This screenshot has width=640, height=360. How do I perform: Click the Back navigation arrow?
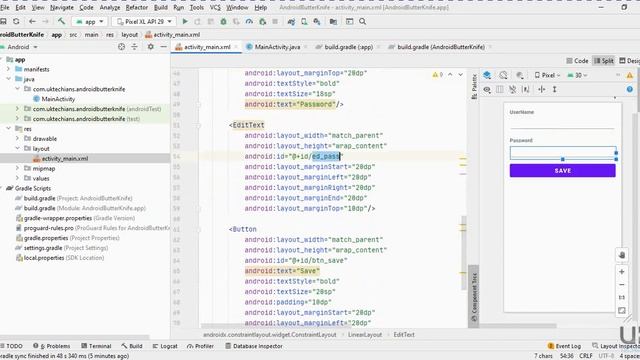click(x=32, y=21)
